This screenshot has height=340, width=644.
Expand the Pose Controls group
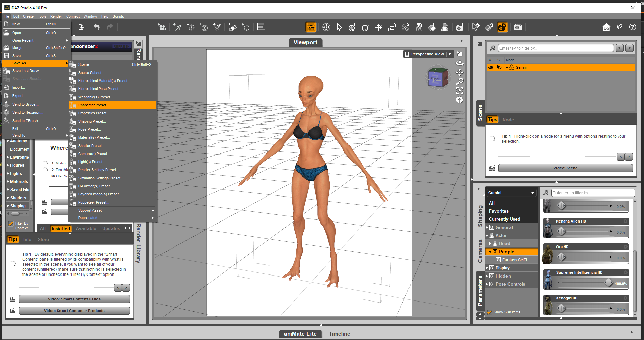pos(487,284)
